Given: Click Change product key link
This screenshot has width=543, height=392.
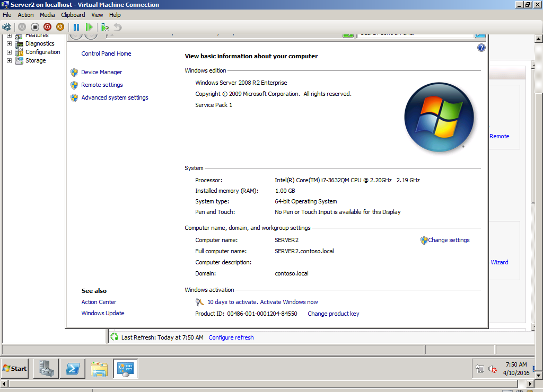Looking at the screenshot, I should pyautogui.click(x=333, y=314).
